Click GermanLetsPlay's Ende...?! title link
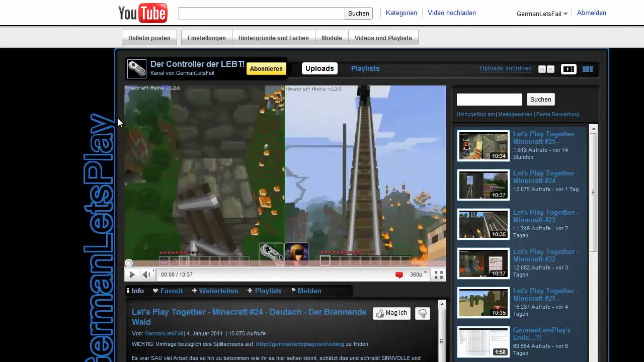 click(x=542, y=334)
